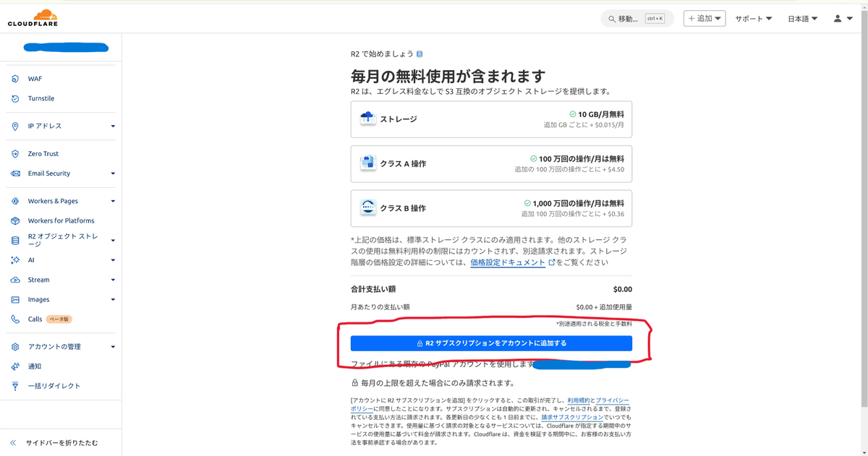Click the collapse sidebar double-chevron icon
Image resolution: width=868 pixels, height=456 pixels.
(13, 442)
